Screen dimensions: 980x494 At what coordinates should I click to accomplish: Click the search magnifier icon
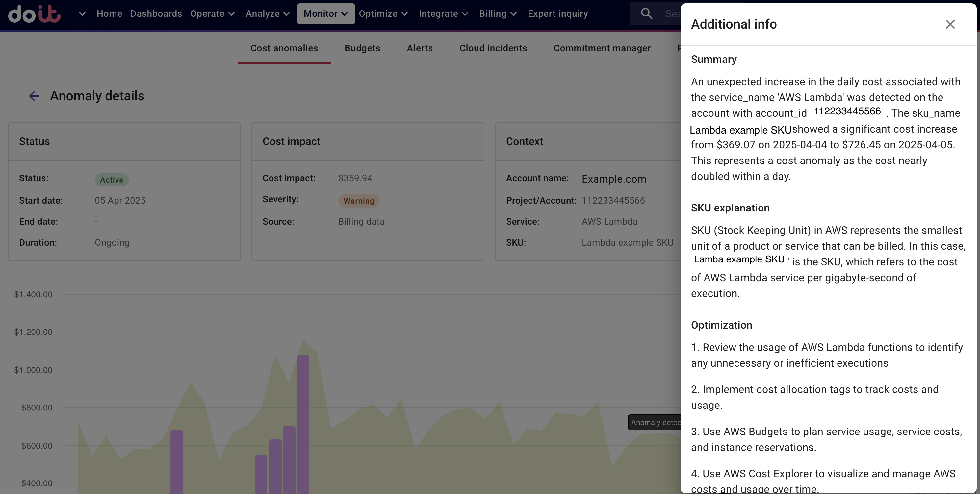[646, 14]
